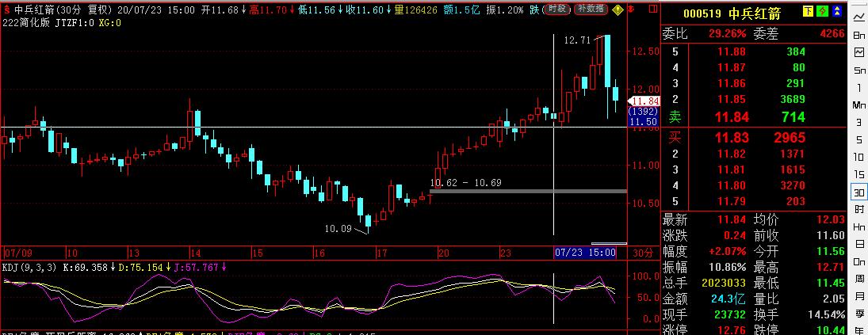Click the 222简化版 indicator name
Viewport: 868px width, 335px height.
(x=27, y=22)
